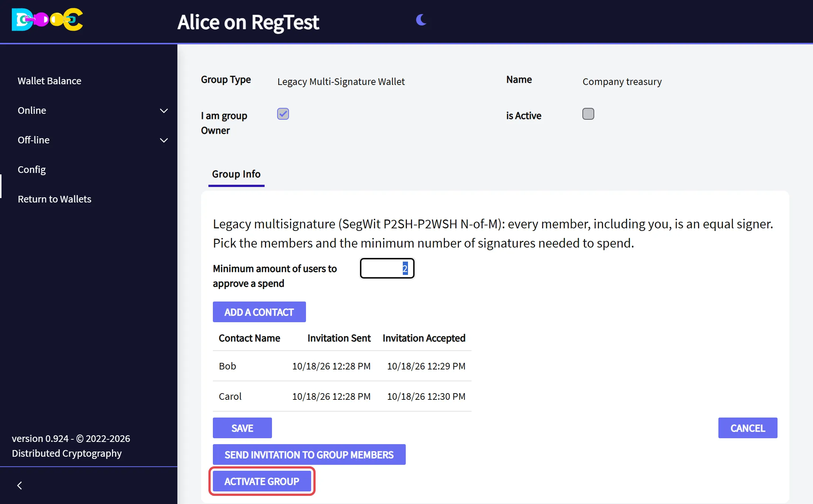Click the ACTIVATE GROUP button
813x504 pixels.
coord(262,481)
